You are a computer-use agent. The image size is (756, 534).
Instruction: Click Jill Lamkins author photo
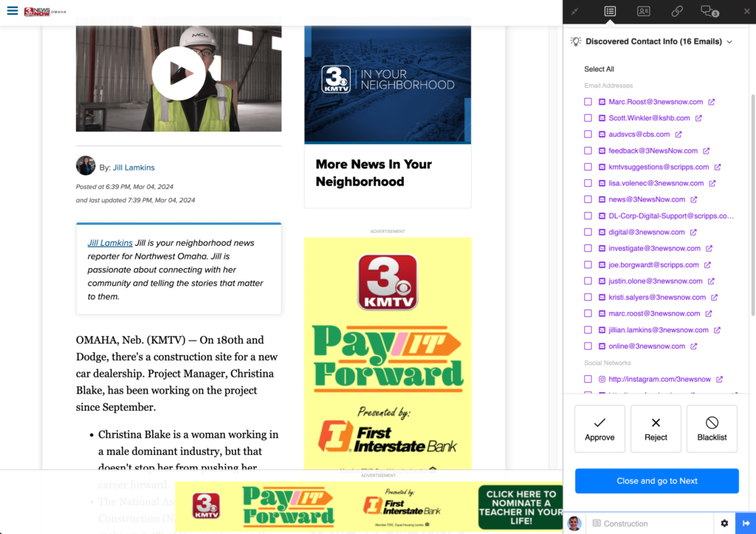point(86,165)
